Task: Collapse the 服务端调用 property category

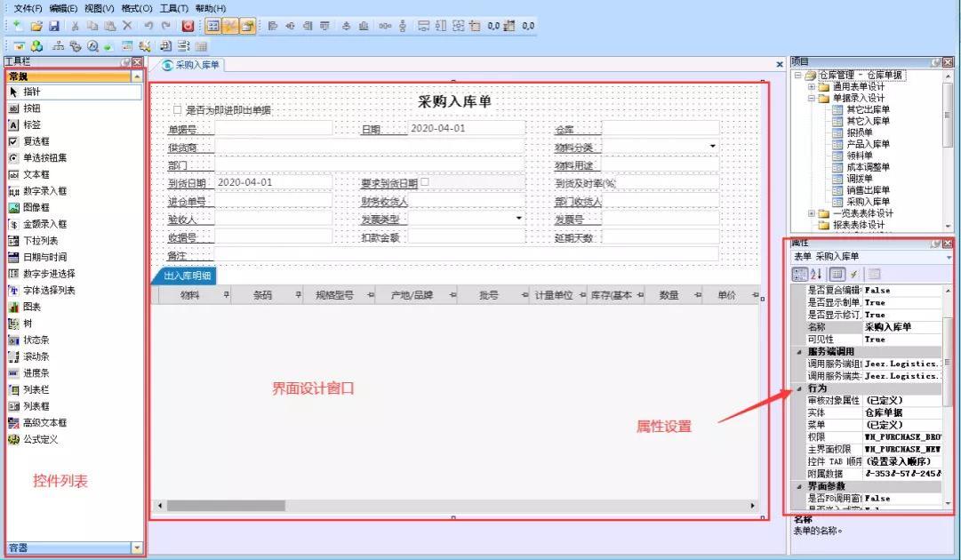Action: [798, 352]
